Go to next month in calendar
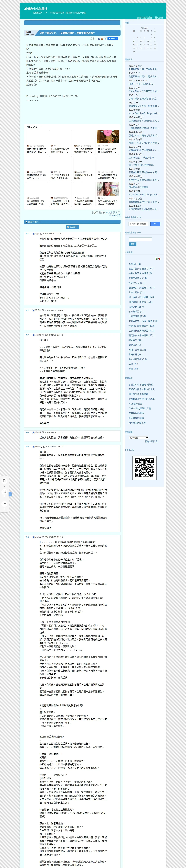Image resolution: width=186 pixels, height=868 pixels. click(x=155, y=28)
